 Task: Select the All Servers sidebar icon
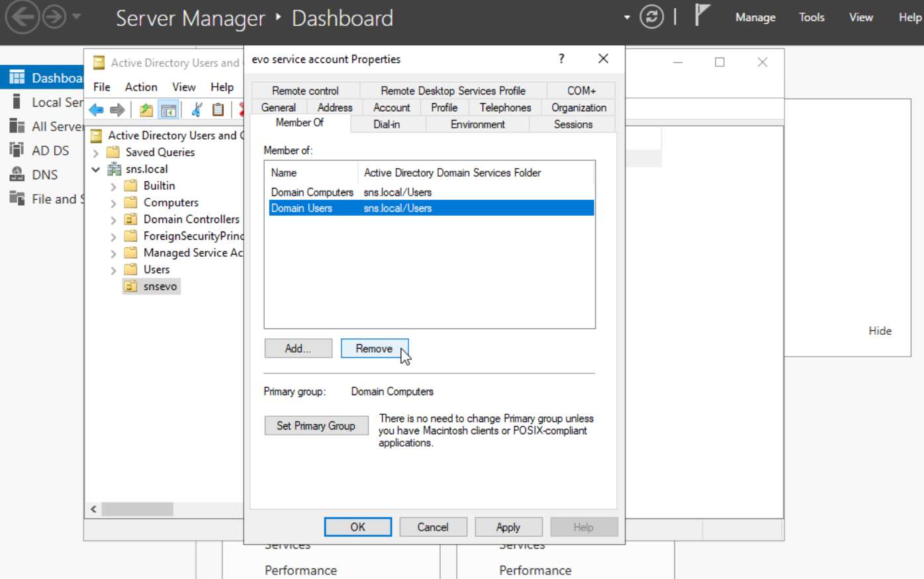(x=17, y=126)
